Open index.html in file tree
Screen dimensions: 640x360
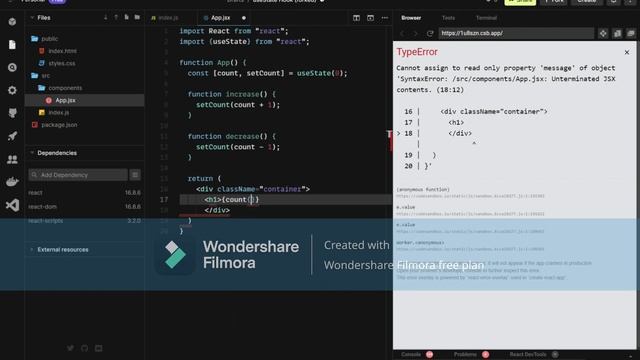[62, 51]
